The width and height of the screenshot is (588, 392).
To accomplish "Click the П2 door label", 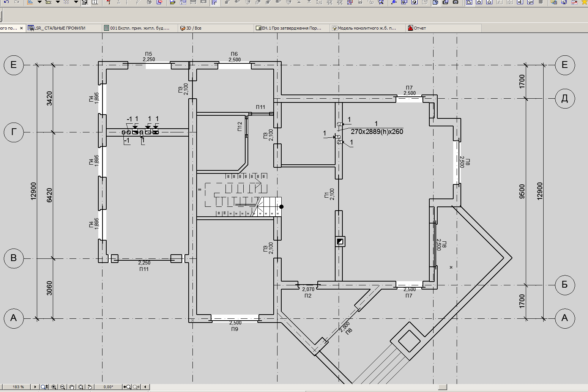I will tap(308, 296).
